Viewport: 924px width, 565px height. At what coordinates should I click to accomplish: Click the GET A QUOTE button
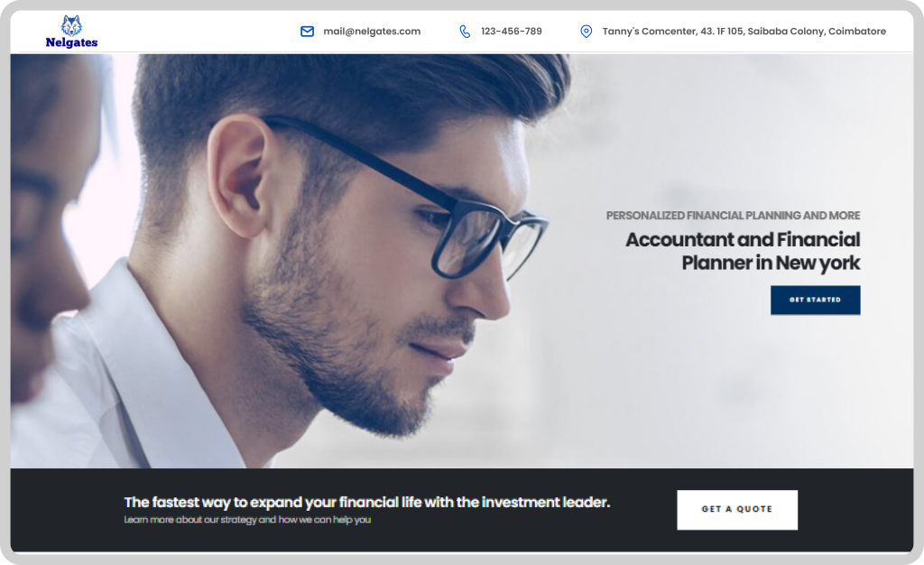point(737,510)
